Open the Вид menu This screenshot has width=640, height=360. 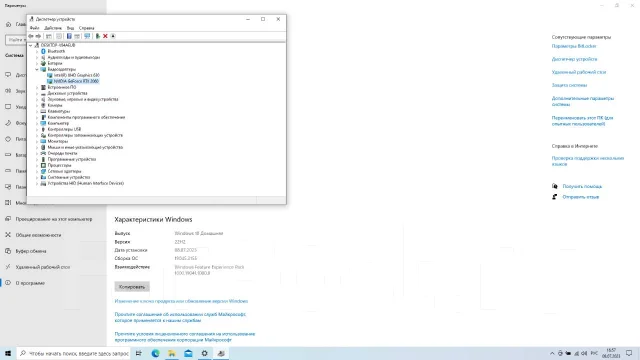click(x=70, y=28)
